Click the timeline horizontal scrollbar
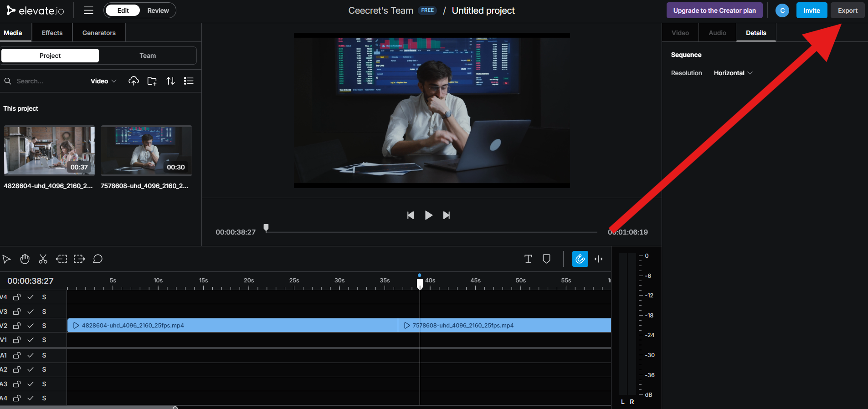 pos(89,408)
